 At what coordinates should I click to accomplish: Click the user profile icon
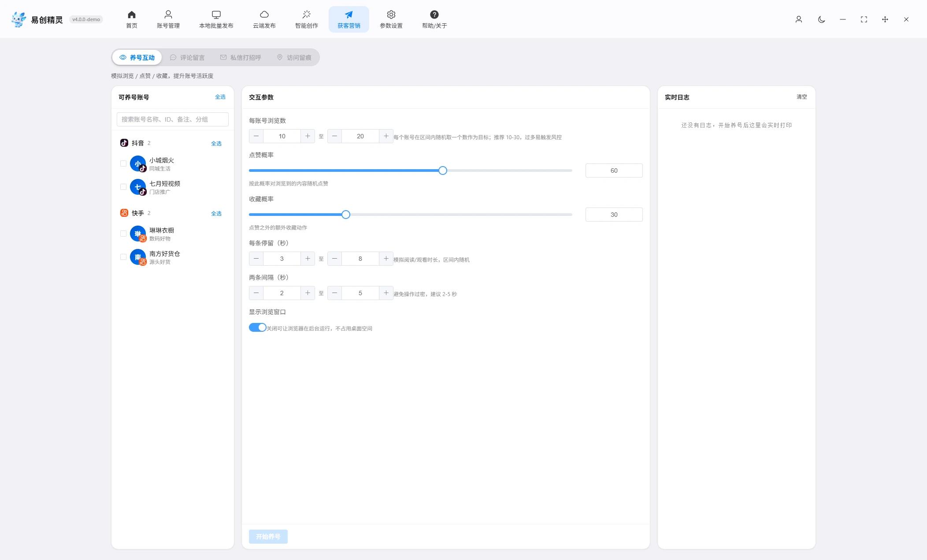(798, 19)
